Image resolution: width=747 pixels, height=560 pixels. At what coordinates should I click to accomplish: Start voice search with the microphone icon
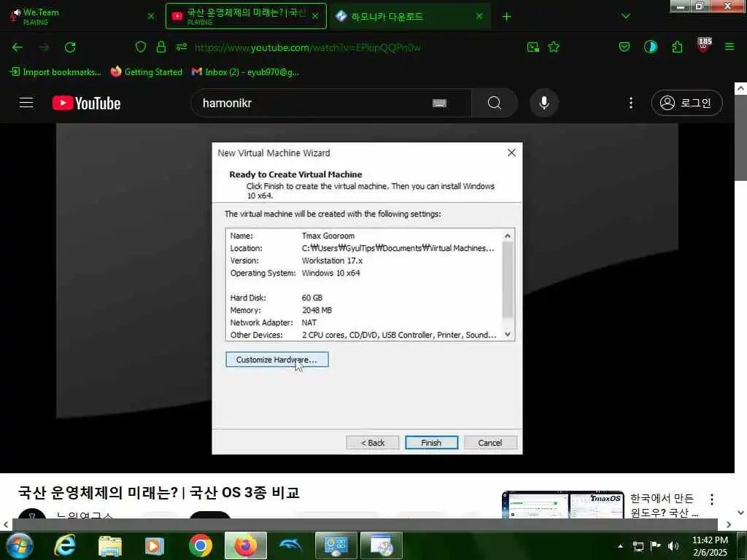(544, 103)
